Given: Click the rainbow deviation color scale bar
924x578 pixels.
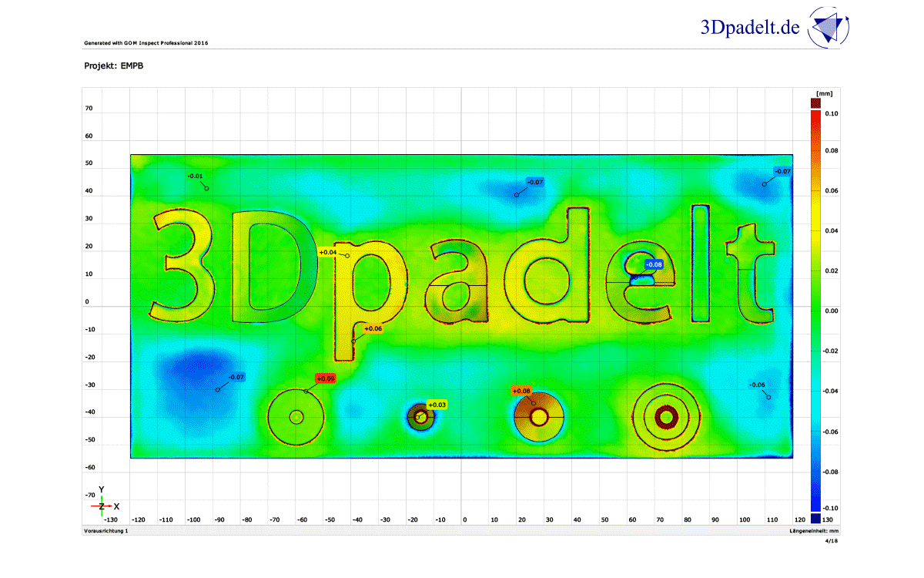Looking at the screenshot, I should (815, 311).
